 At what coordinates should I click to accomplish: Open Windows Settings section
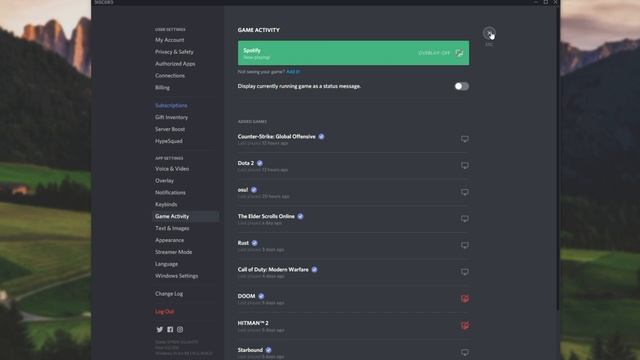(176, 276)
